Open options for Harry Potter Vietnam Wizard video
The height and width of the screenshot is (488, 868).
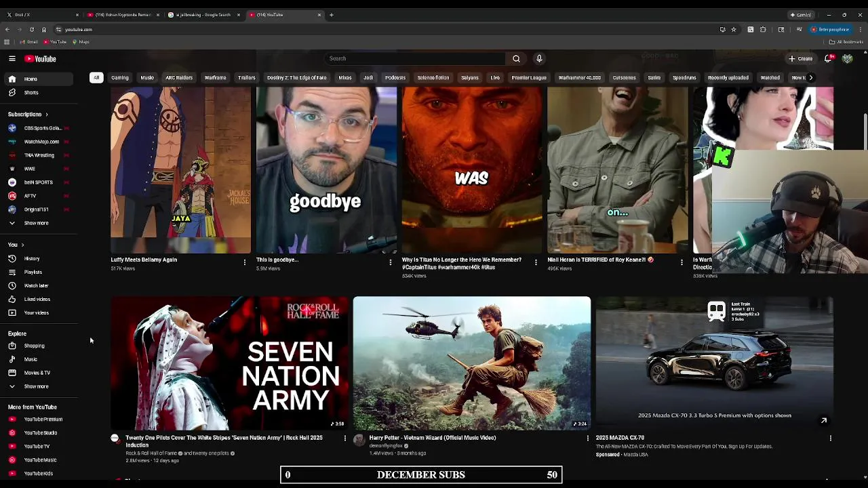click(x=587, y=439)
